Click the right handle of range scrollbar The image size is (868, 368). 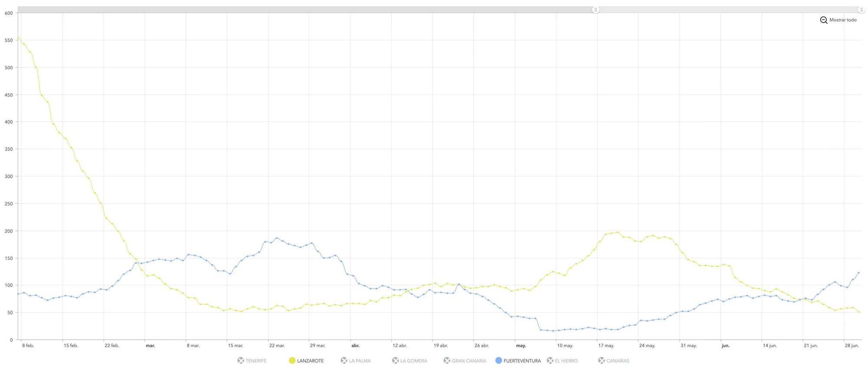pyautogui.click(x=861, y=10)
